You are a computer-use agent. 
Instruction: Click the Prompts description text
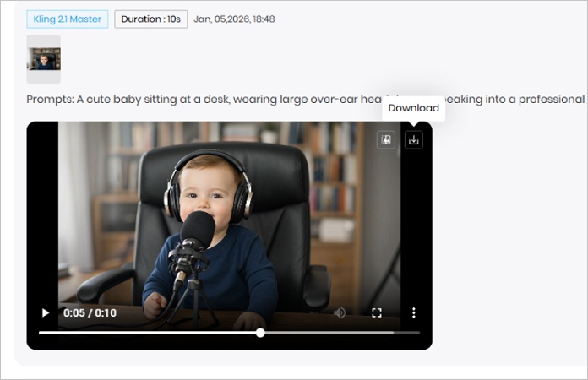tap(306, 100)
